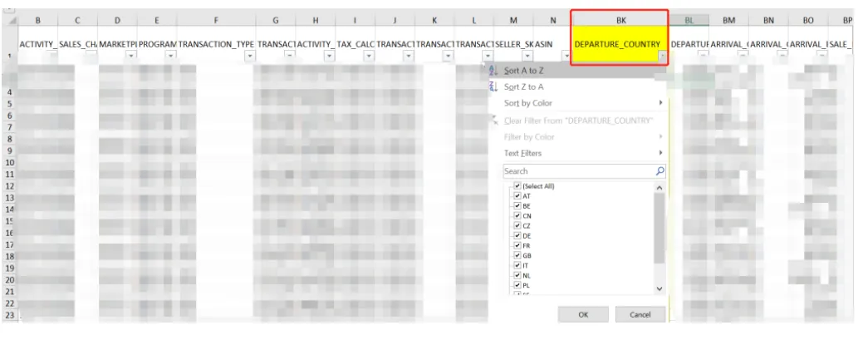
Task: Open the ASIN column filter arrow
Action: pyautogui.click(x=566, y=56)
